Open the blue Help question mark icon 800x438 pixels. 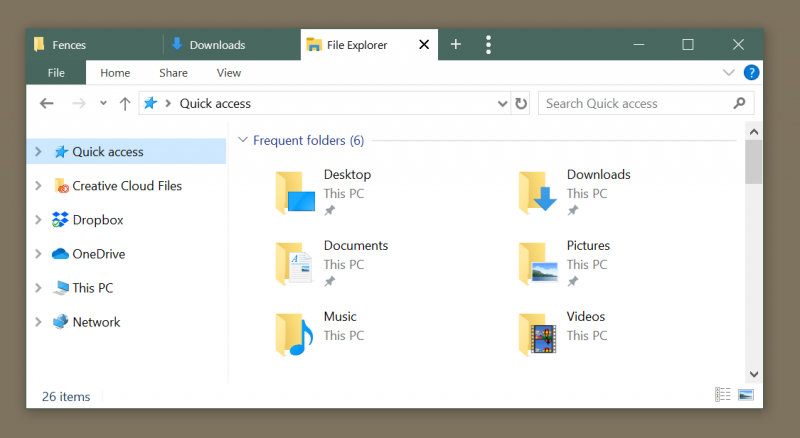[x=751, y=72]
